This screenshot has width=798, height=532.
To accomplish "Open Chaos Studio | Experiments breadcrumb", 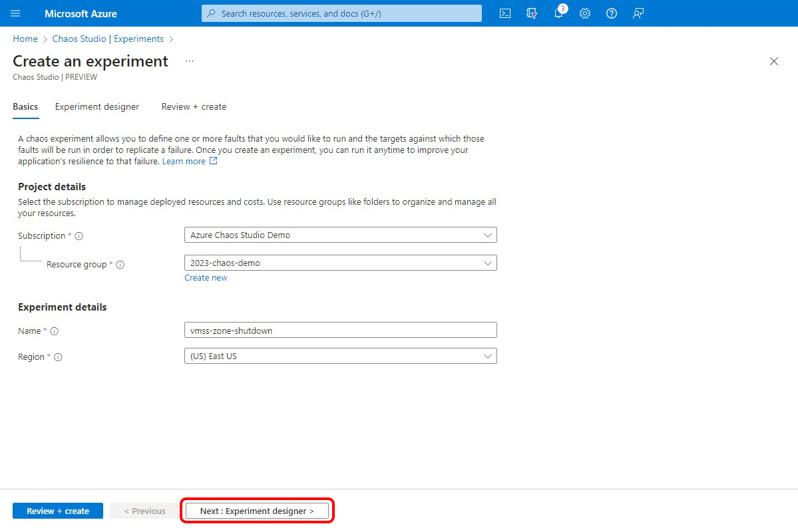I will coord(108,39).
